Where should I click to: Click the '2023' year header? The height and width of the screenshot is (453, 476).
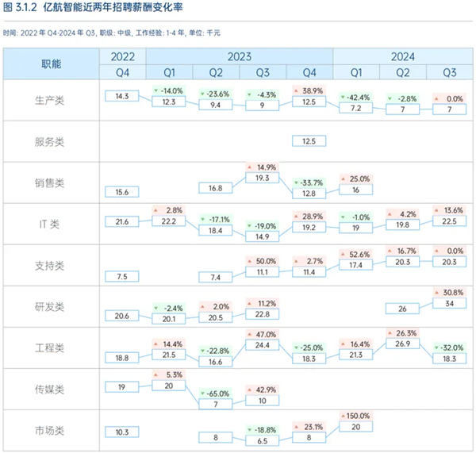(x=240, y=57)
